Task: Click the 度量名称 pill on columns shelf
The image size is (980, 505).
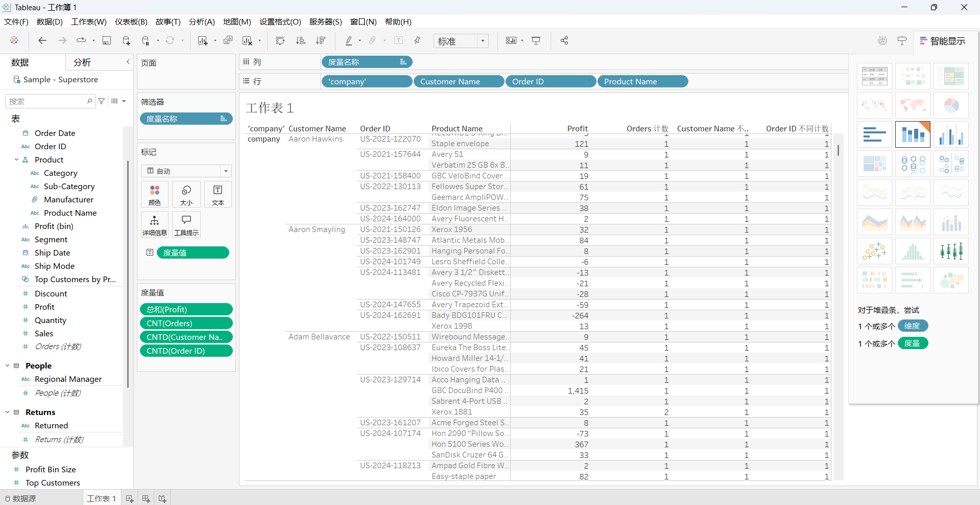Action: (367, 62)
